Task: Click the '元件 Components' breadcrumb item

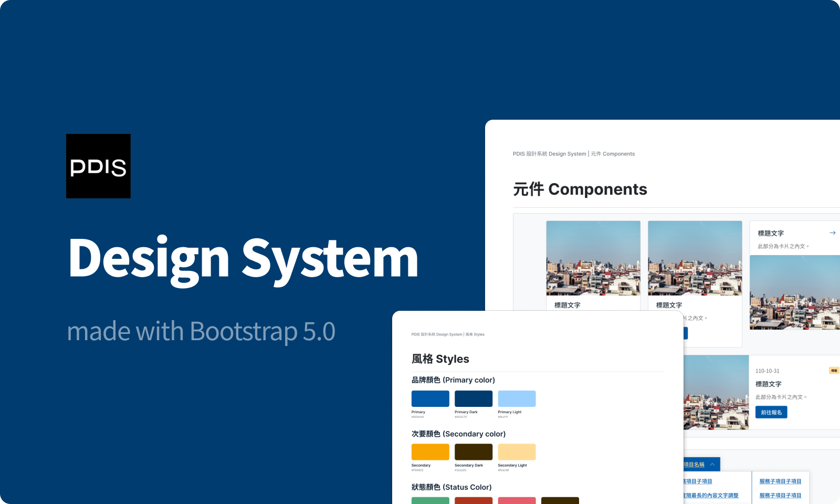Action: coord(613,154)
